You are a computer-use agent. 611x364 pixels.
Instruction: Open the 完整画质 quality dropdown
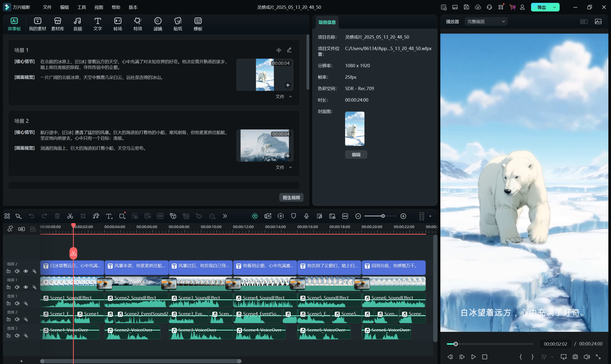click(x=486, y=22)
